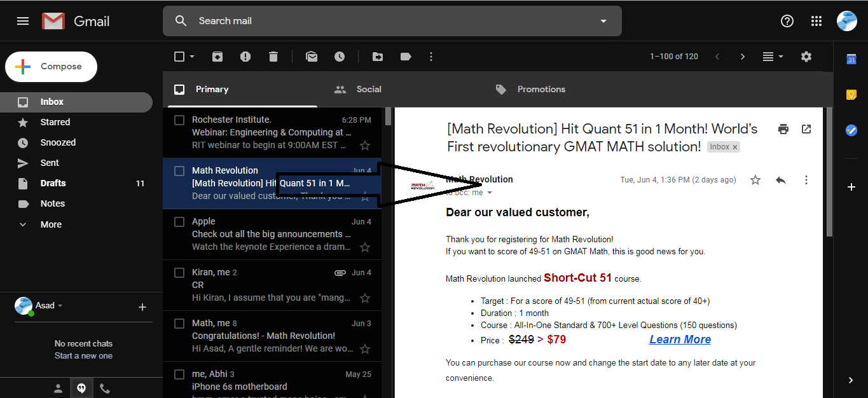
Task: Open the Sent folder
Action: pos(76,163)
